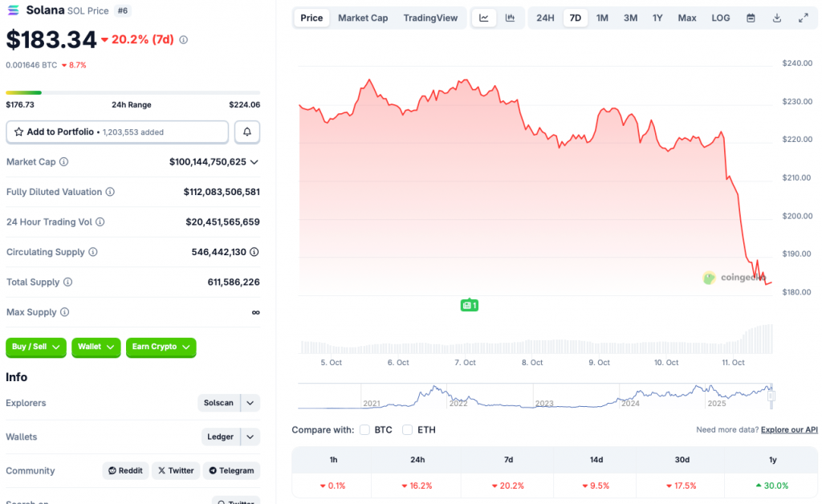This screenshot has width=822, height=504.
Task: Click the historical range navigator below chart
Action: [x=535, y=396]
